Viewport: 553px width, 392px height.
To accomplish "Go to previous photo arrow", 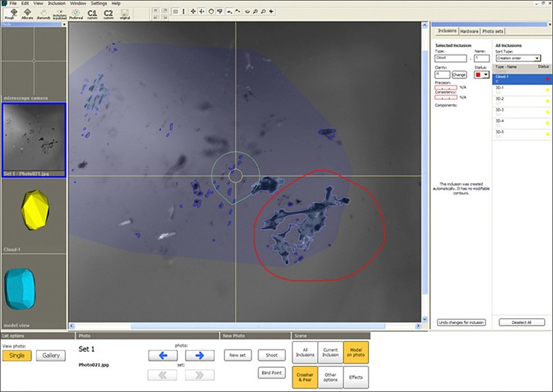I will [x=162, y=355].
